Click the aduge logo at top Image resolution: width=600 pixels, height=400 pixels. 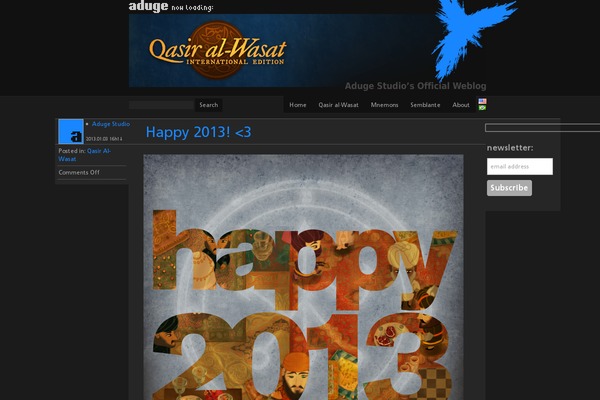tap(148, 6)
